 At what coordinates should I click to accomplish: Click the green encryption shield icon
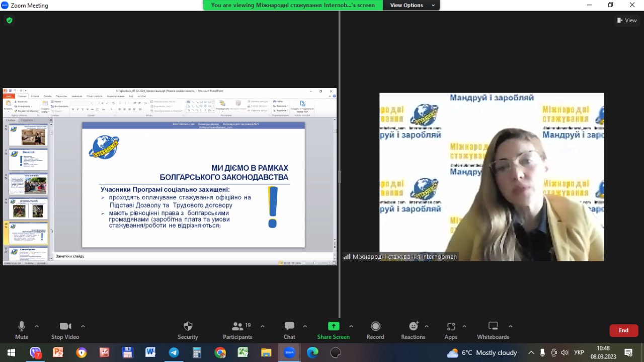[9, 21]
